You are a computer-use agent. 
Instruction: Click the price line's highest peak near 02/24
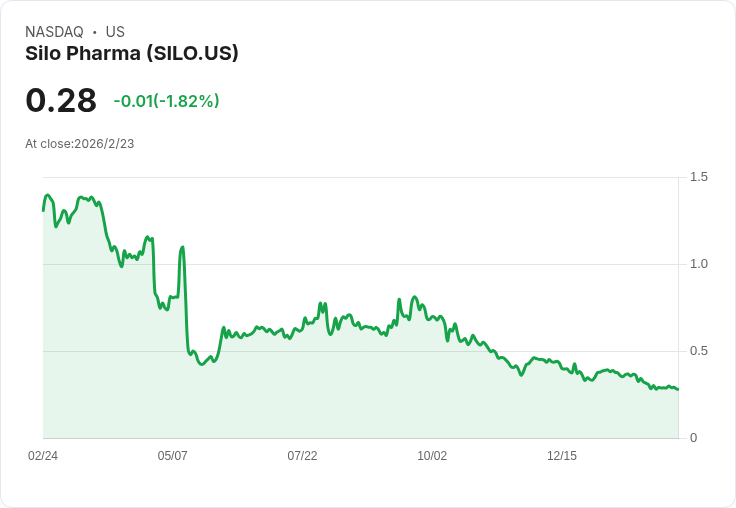pos(47,195)
